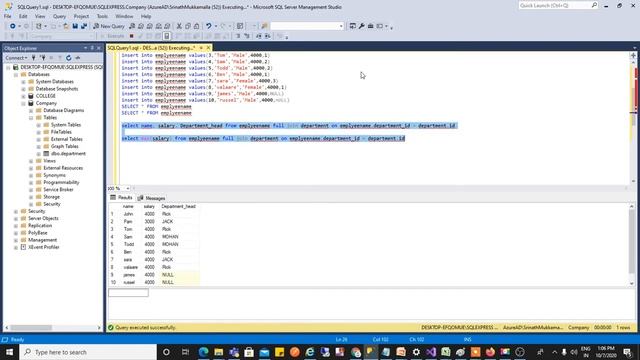Expand the dbo.department table node

coord(39,154)
